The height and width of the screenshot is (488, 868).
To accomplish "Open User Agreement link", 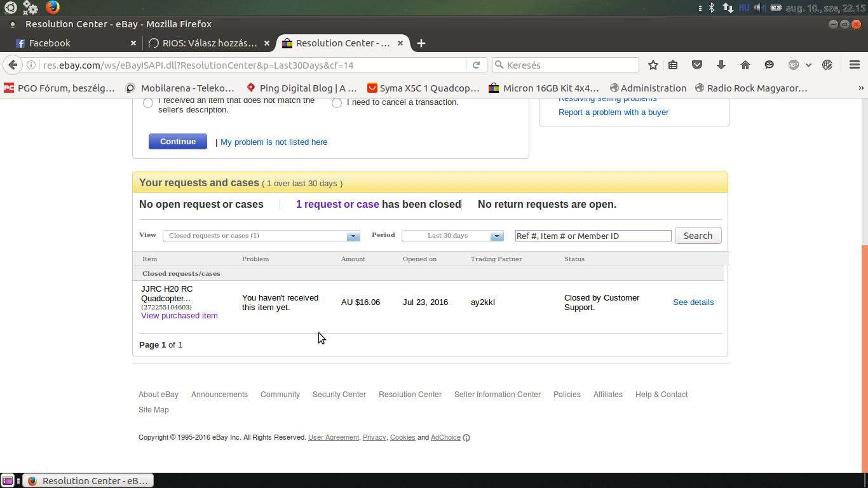I will coord(334,438).
